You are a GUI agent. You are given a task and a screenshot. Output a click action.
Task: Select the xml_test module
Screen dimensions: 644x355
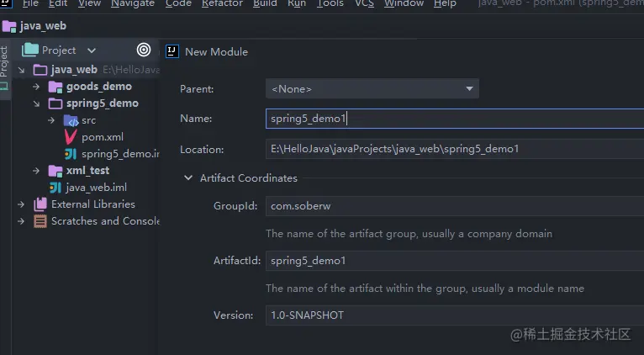pyautogui.click(x=87, y=170)
